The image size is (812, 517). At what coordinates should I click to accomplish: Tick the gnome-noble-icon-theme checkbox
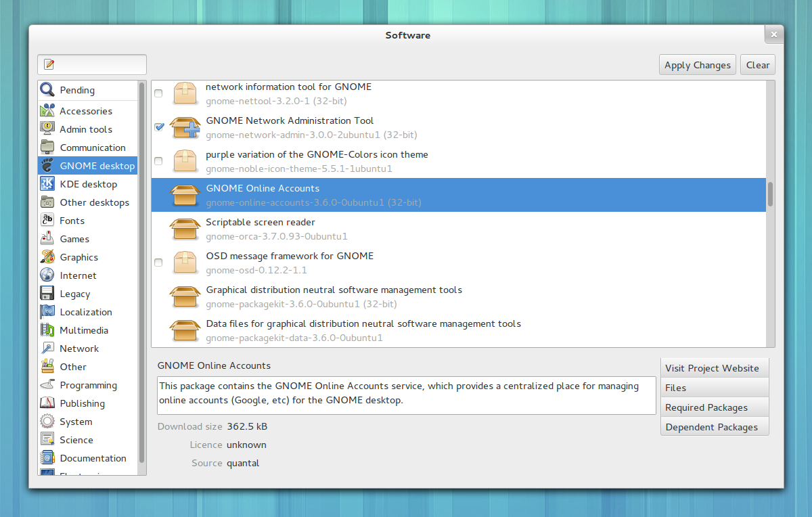coord(158,161)
